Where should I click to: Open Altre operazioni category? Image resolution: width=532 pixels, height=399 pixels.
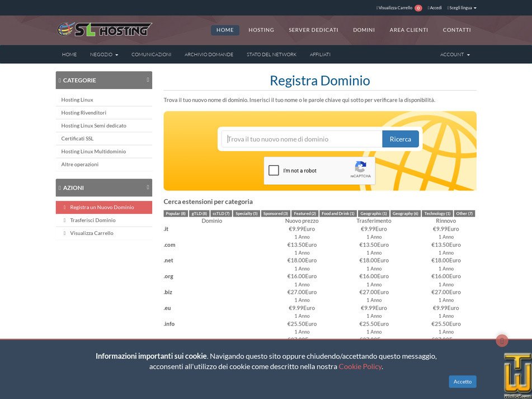(104, 164)
